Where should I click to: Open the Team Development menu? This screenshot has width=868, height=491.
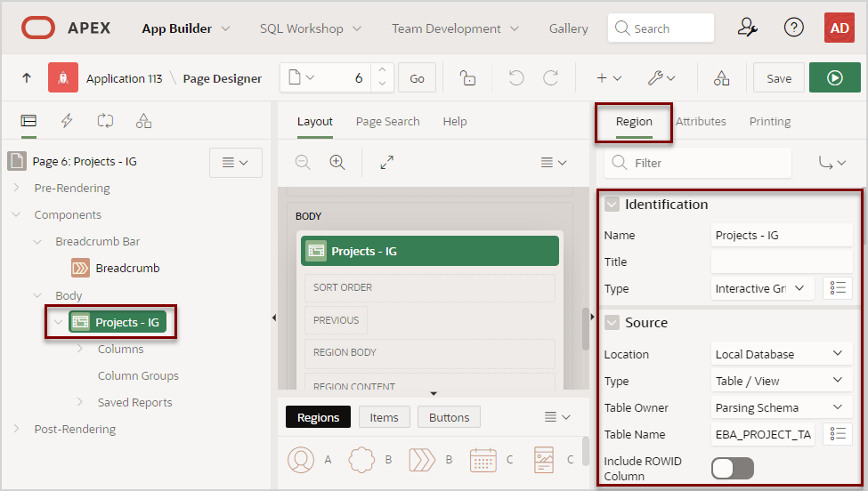click(x=456, y=28)
